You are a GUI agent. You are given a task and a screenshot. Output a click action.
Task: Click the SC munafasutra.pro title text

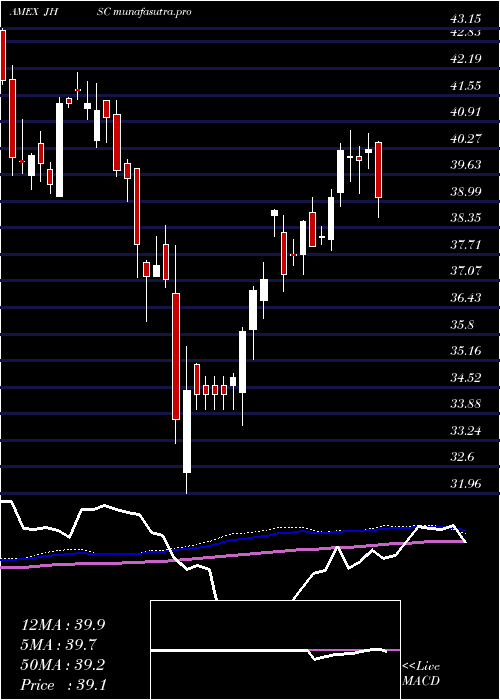tap(144, 12)
